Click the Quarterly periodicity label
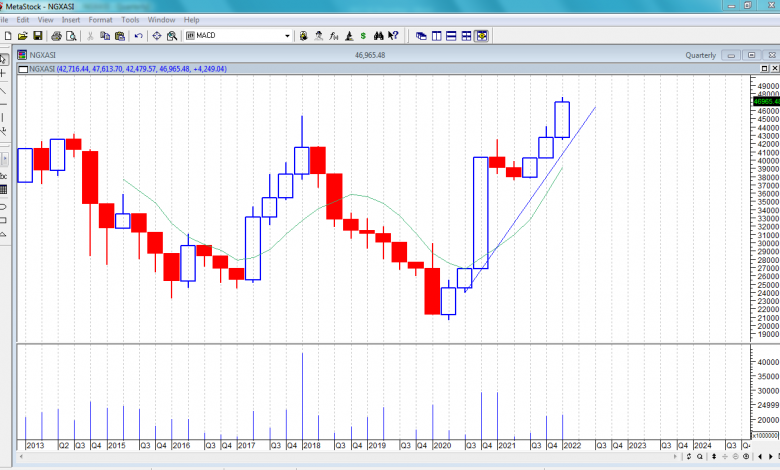This screenshot has width=780, height=470. click(700, 55)
